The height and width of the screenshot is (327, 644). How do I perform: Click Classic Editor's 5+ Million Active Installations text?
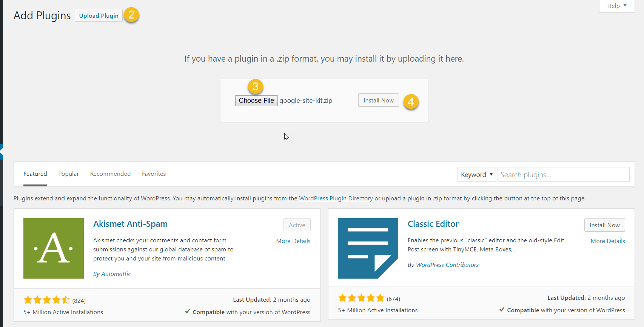click(377, 310)
